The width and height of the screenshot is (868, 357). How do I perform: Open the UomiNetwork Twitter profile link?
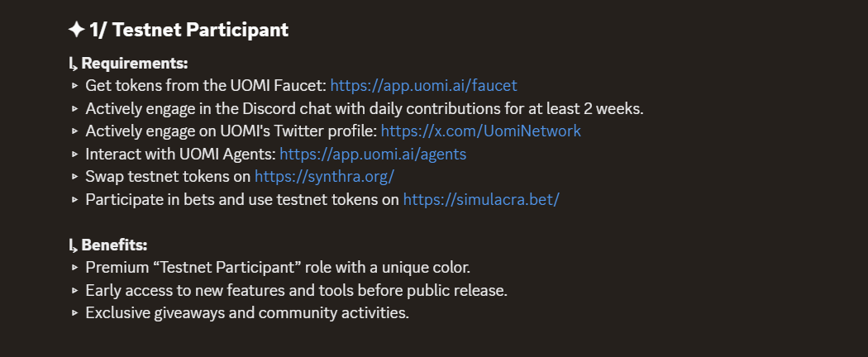pyautogui.click(x=480, y=131)
